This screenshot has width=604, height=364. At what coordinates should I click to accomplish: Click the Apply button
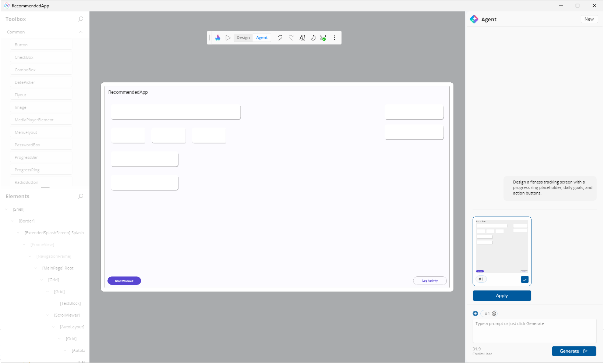(x=502, y=296)
